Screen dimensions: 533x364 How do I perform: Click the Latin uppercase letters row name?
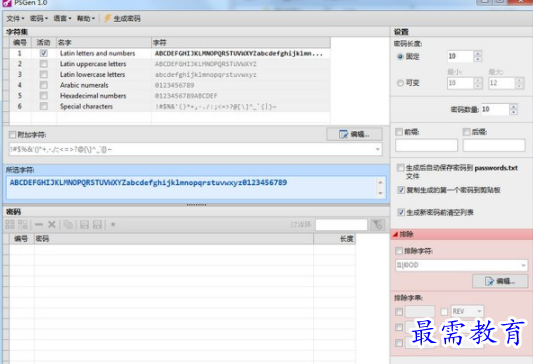tap(93, 64)
